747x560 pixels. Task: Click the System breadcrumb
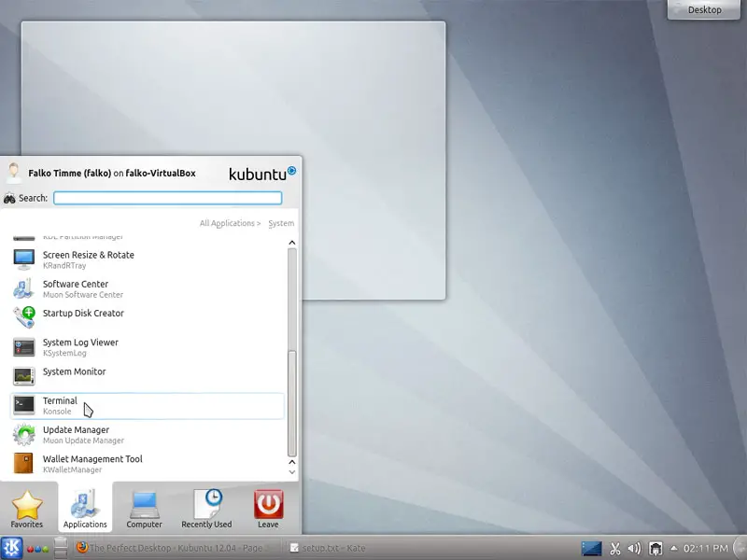(x=281, y=223)
